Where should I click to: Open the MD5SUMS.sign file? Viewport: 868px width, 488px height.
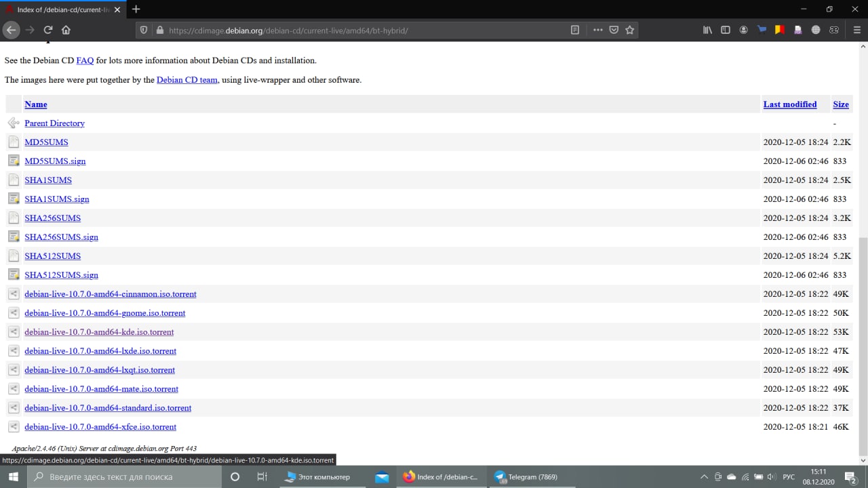pos(55,161)
